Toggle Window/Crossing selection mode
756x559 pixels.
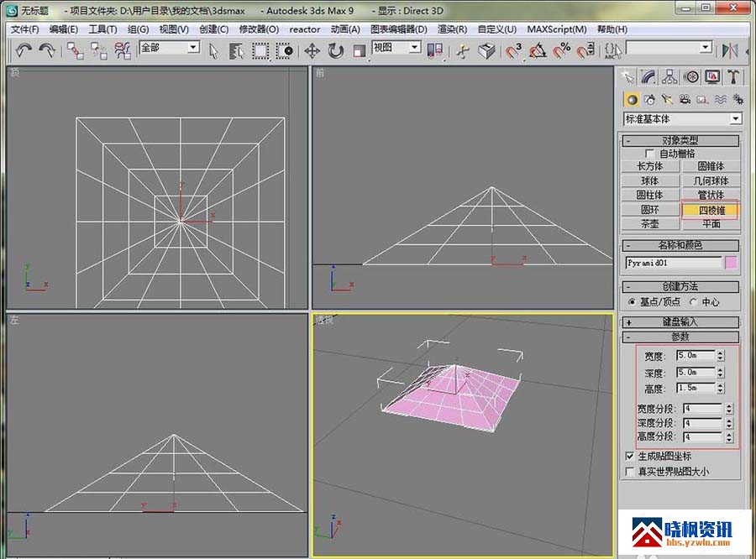[284, 51]
